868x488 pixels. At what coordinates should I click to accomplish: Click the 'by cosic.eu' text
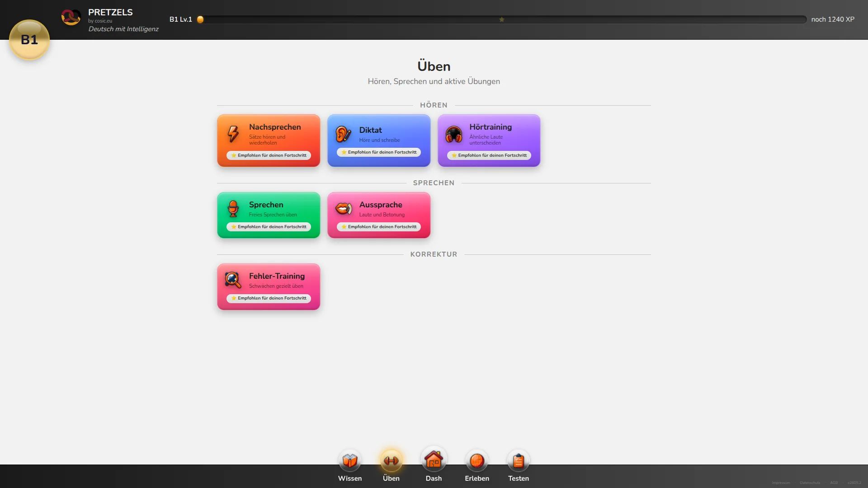[100, 21]
